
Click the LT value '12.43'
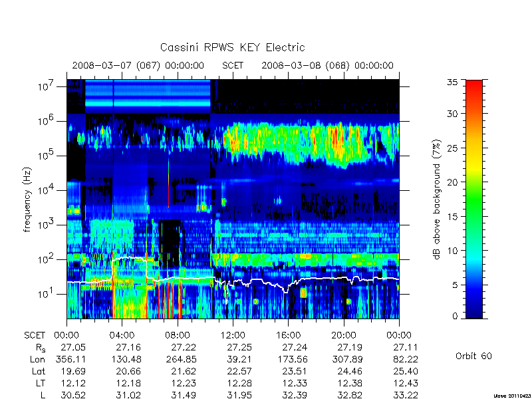click(x=405, y=383)
